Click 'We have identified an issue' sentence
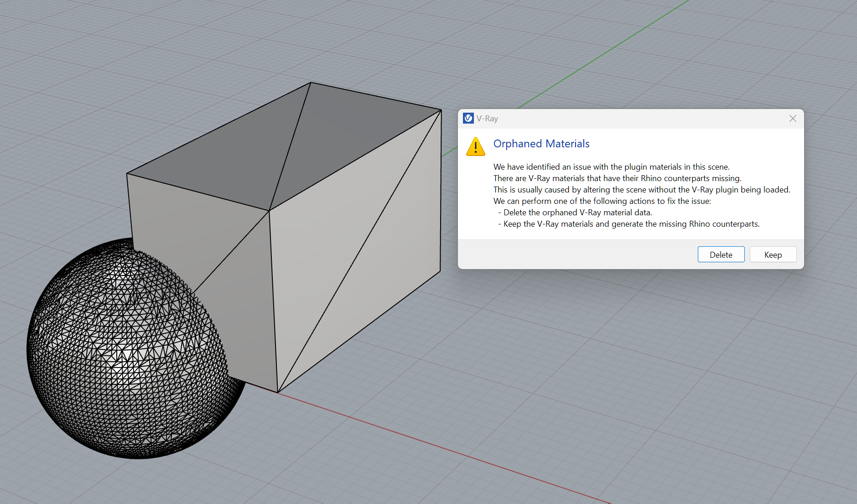Screen dimensions: 857x504 (611, 167)
